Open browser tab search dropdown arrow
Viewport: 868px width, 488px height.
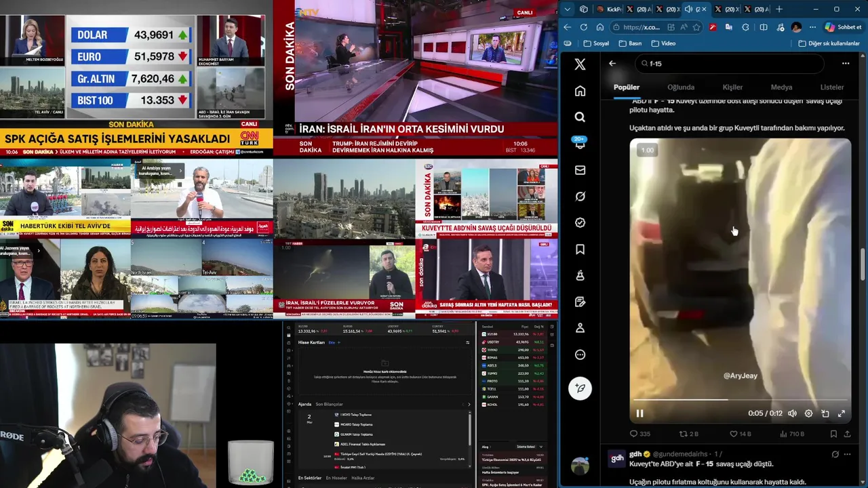point(568,9)
